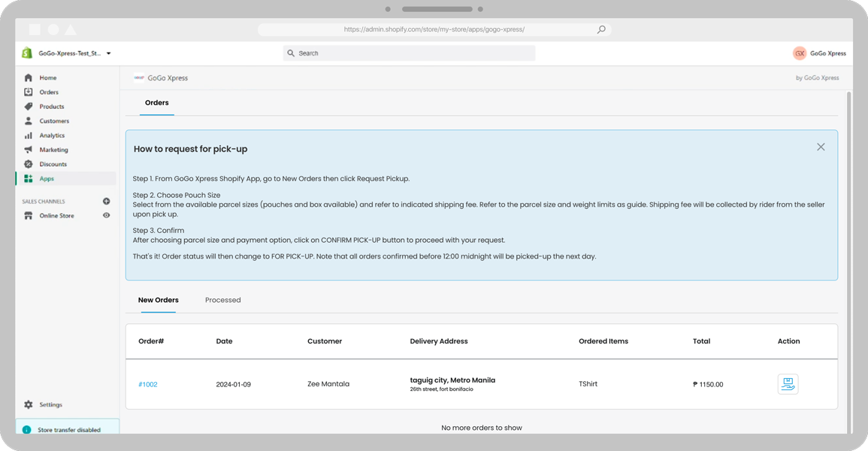Click 'No more orders to show' text

482,428
